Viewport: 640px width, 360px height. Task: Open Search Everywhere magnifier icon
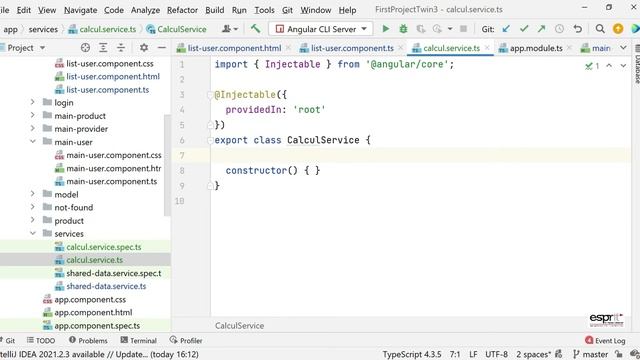pyautogui.click(x=600, y=29)
